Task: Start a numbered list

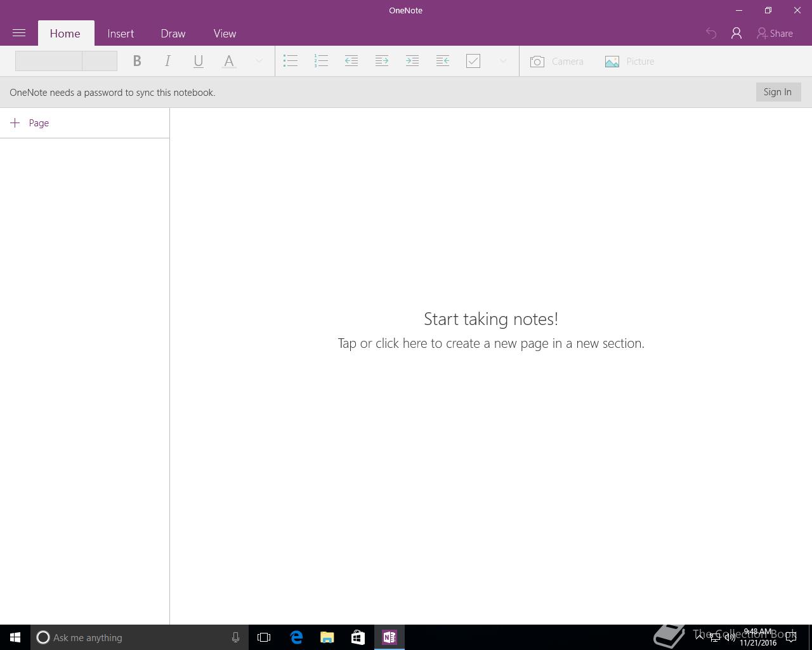Action: [321, 61]
